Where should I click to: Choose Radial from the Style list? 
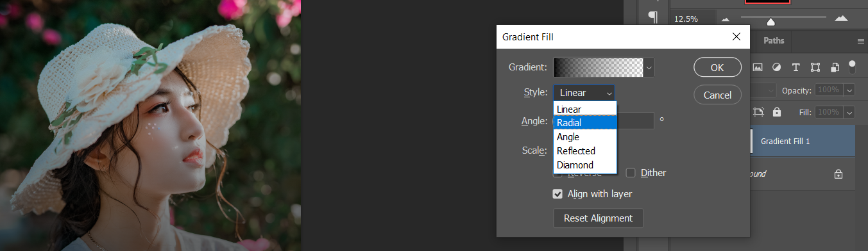[x=585, y=123]
